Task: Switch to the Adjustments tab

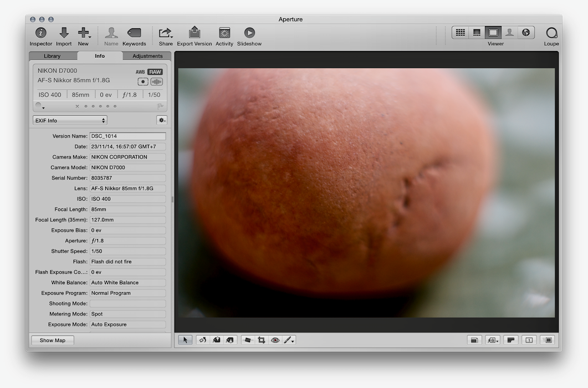Action: 147,56
